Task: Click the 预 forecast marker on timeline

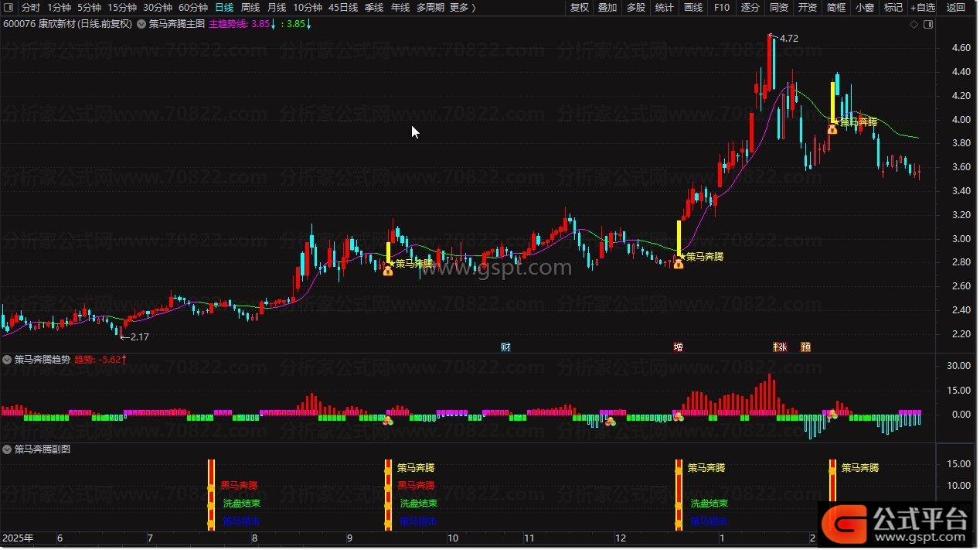Action: [x=805, y=347]
